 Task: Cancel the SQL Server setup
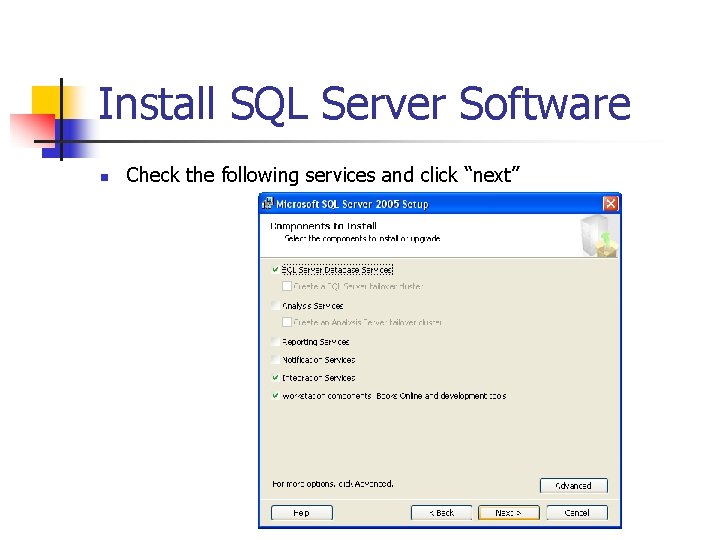coord(577,512)
